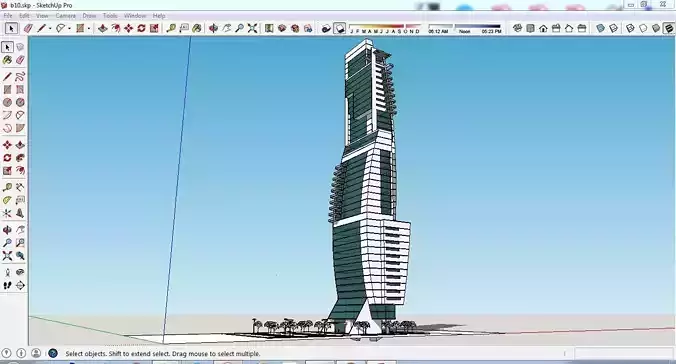The image size is (676, 364).
Task: Expand the Arc tool dropdown arrow
Action: tap(69, 29)
